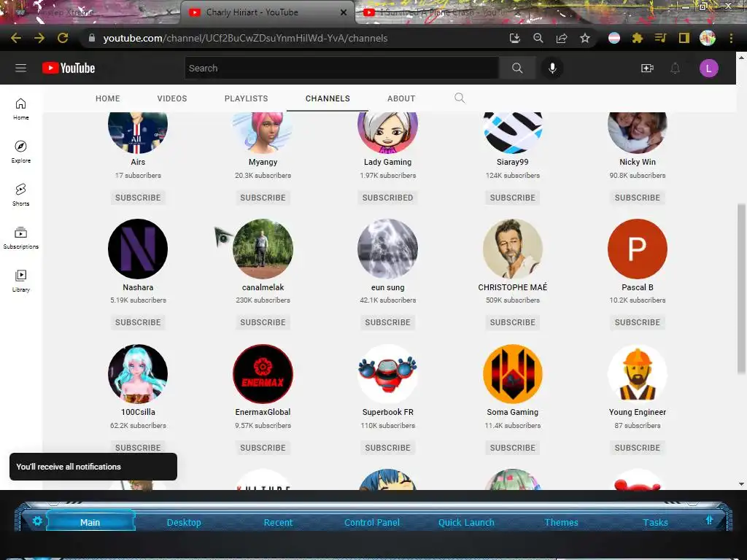
Task: Subscribe to Nicky Win
Action: tap(638, 198)
